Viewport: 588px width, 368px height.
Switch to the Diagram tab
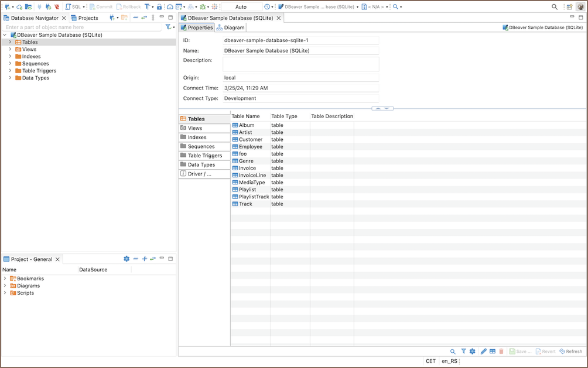(x=231, y=27)
